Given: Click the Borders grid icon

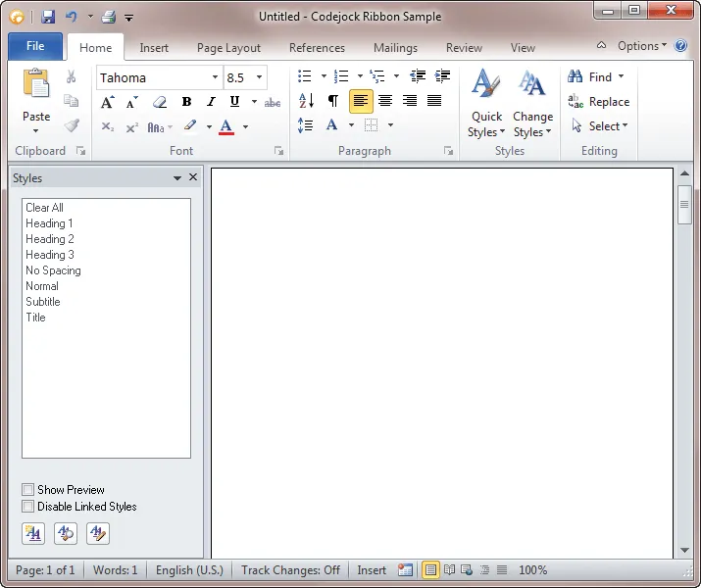Looking at the screenshot, I should (371, 125).
